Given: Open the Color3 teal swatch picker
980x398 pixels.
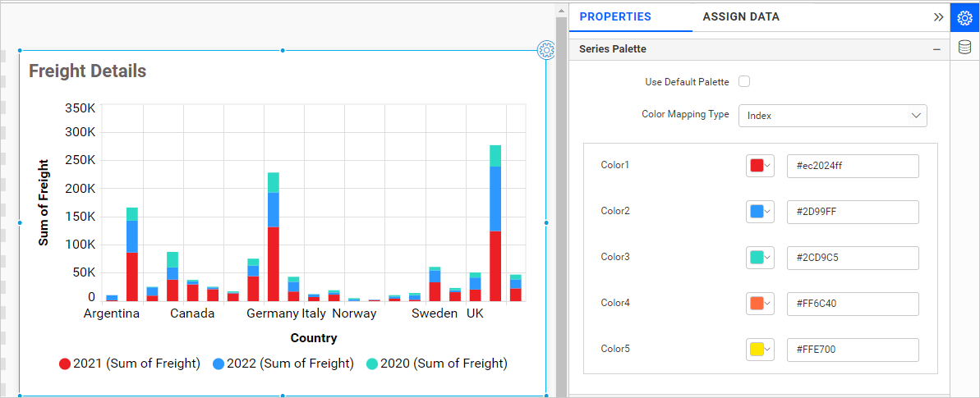Looking at the screenshot, I should tap(760, 258).
